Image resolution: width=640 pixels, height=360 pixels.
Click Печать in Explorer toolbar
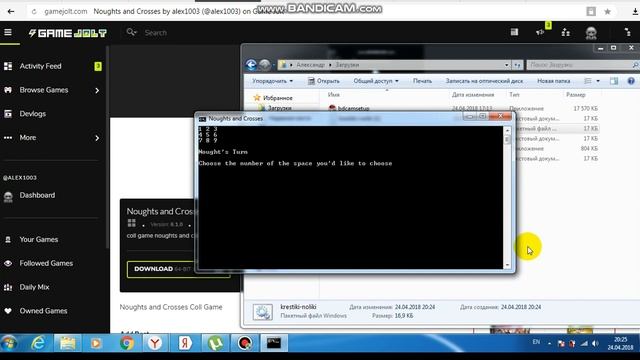click(422, 81)
